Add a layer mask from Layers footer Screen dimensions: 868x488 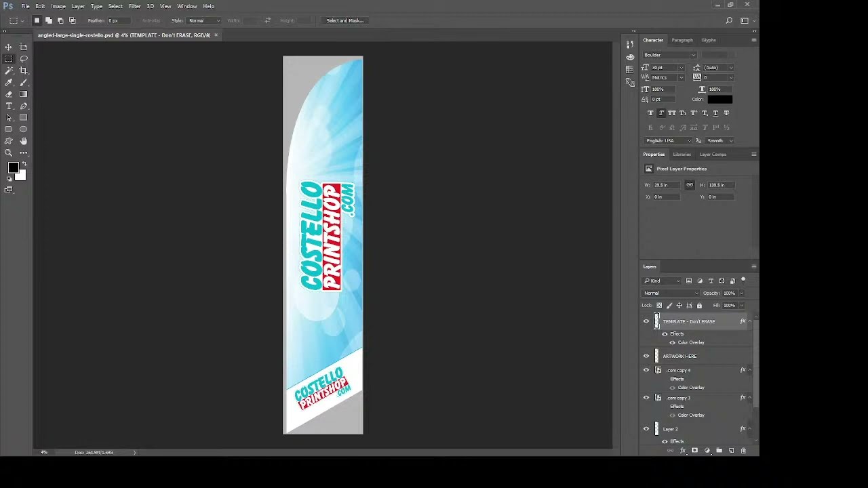[x=694, y=451]
